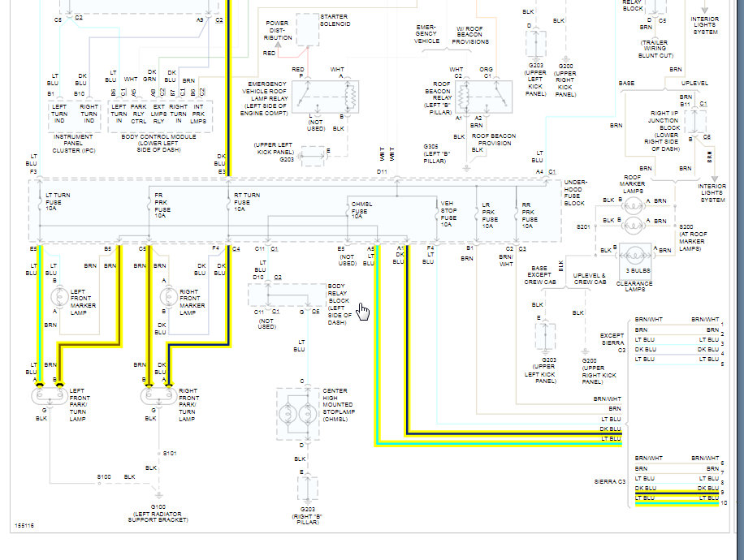Click the "PARK RLY CTRL" pin label
The image size is (744, 560).
139,114
